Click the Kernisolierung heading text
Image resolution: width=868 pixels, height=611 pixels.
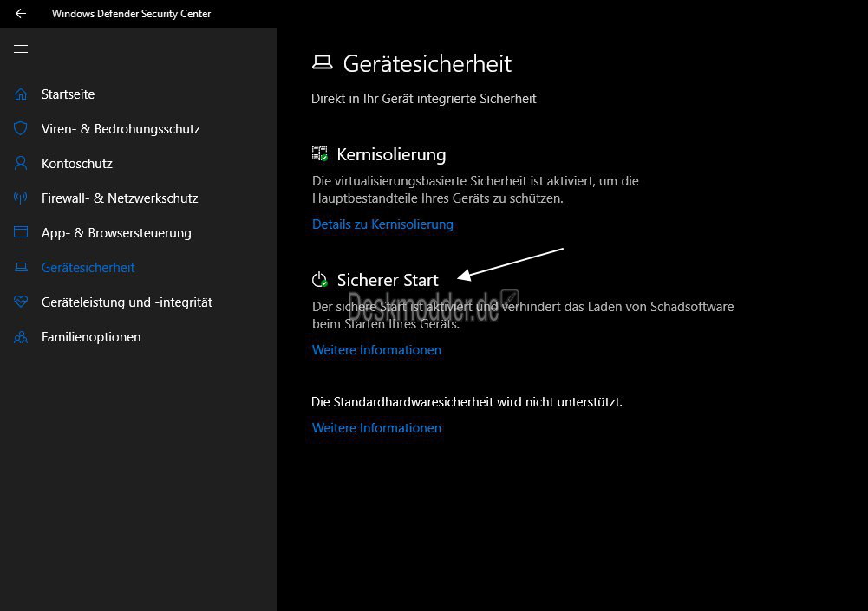pyautogui.click(x=391, y=154)
